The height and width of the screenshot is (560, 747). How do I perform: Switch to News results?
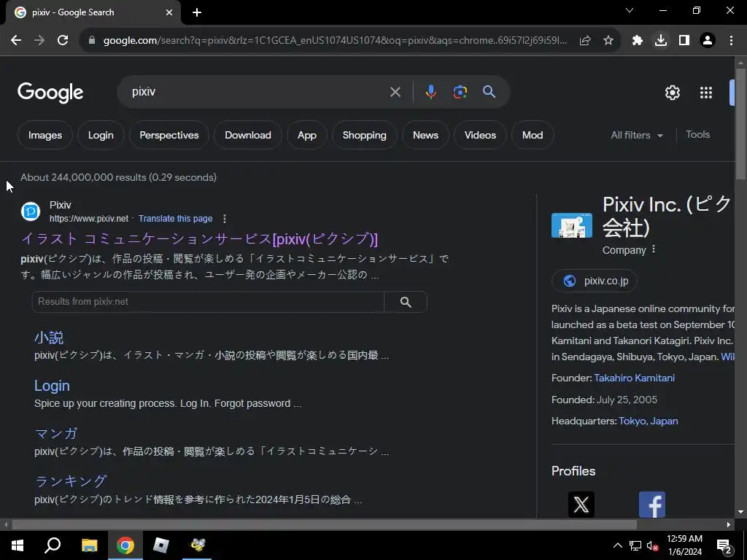[x=425, y=135]
